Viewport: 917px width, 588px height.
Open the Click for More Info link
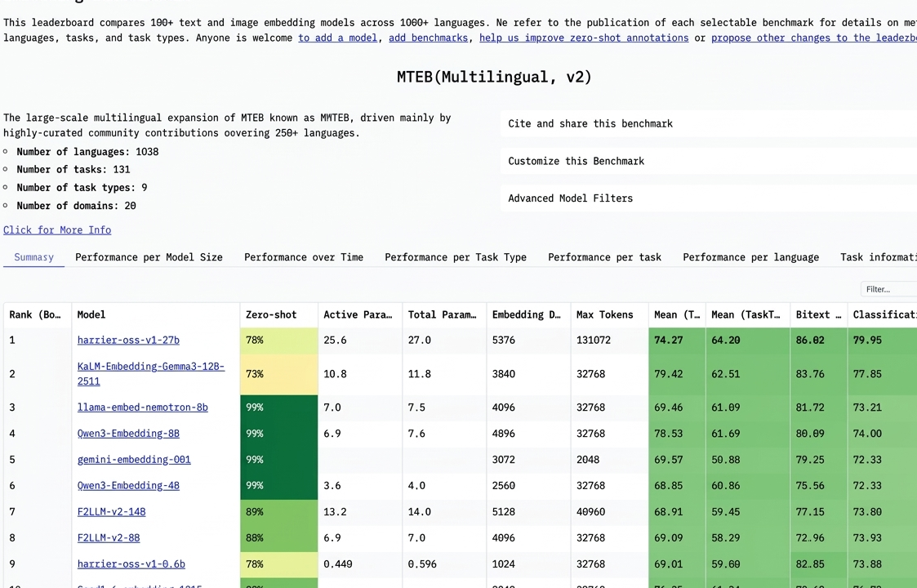pyautogui.click(x=56, y=229)
